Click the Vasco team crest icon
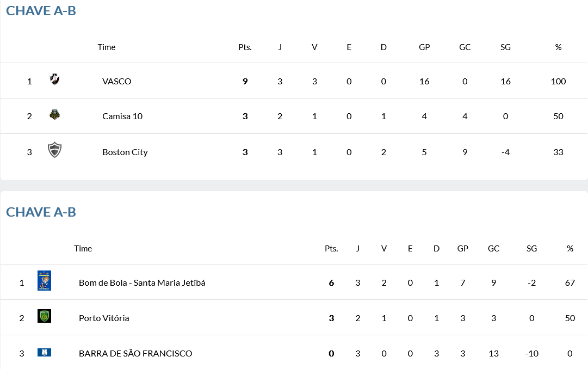The width and height of the screenshot is (588, 369). (x=54, y=80)
